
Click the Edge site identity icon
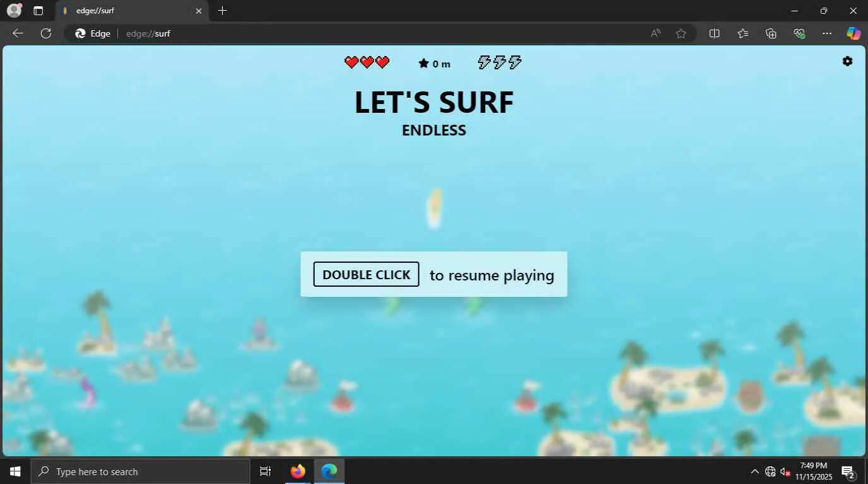point(93,33)
